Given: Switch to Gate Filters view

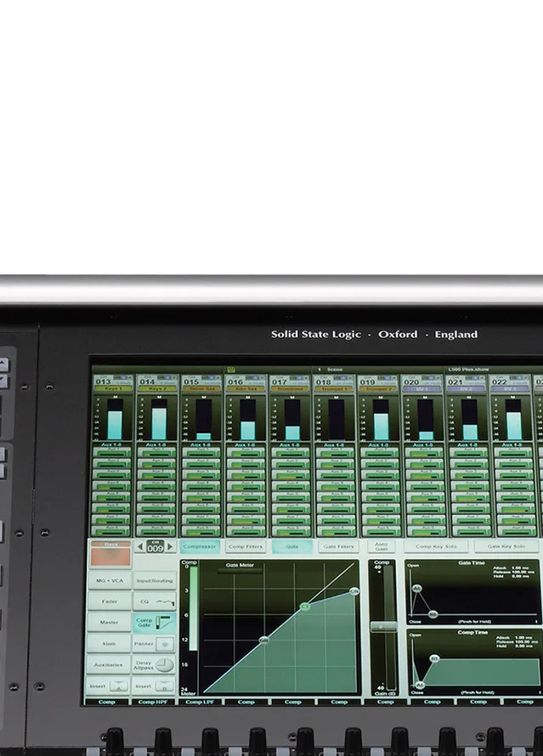Looking at the screenshot, I should [x=338, y=546].
